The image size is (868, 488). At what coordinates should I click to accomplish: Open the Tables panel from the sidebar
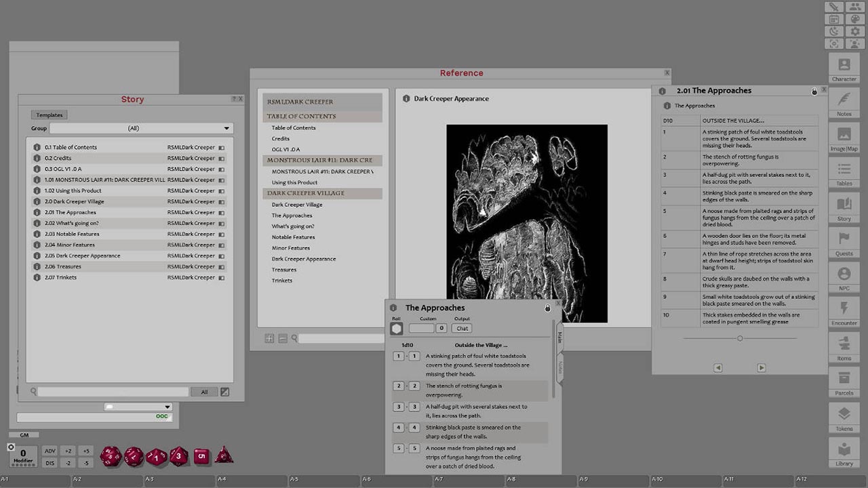[844, 174]
